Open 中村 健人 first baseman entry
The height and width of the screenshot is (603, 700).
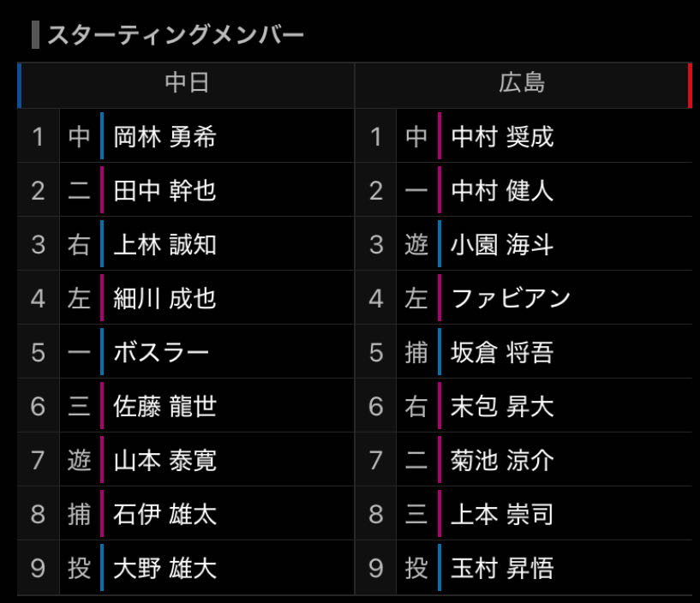pos(502,190)
